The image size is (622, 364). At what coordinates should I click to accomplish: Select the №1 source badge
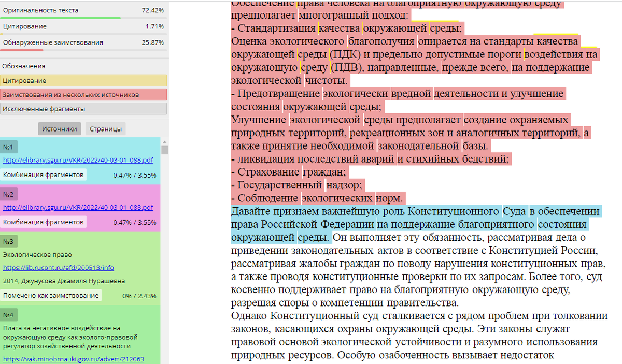click(9, 146)
